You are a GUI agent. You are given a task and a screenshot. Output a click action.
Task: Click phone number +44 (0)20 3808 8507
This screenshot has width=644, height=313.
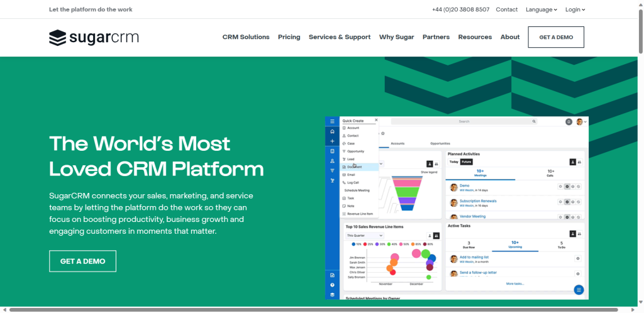tap(461, 9)
